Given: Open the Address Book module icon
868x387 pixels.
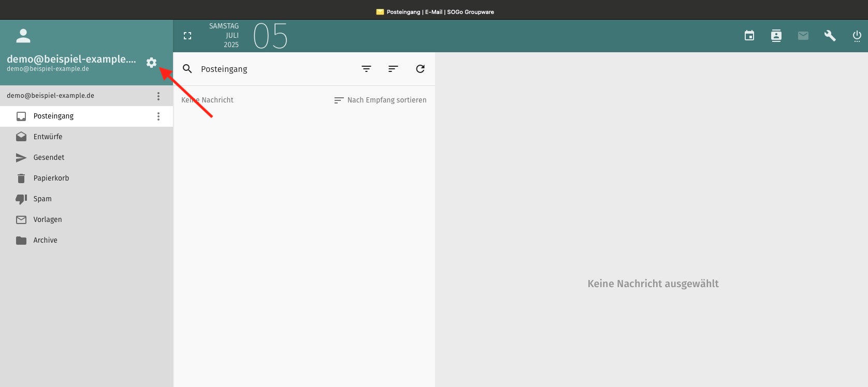Looking at the screenshot, I should pyautogui.click(x=776, y=36).
